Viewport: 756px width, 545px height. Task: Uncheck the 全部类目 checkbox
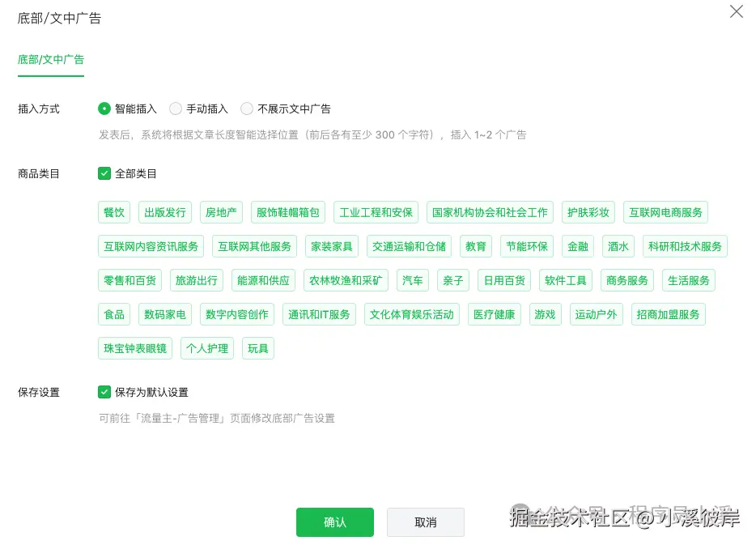pyautogui.click(x=104, y=172)
